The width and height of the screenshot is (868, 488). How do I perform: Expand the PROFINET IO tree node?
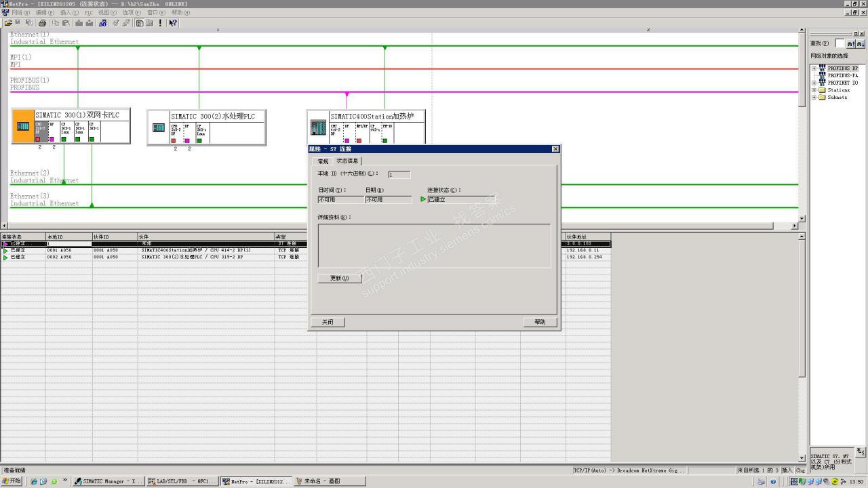pyautogui.click(x=814, y=83)
